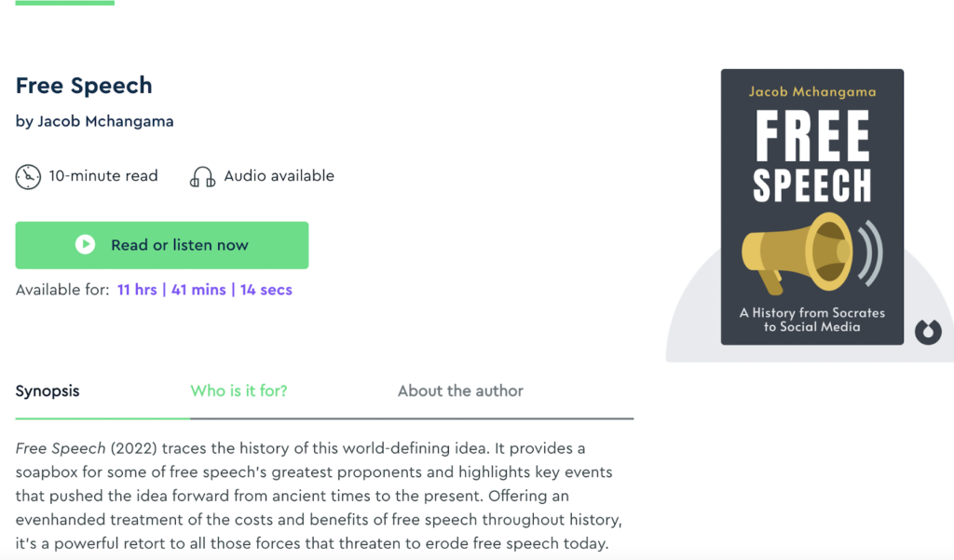Viewport: 954px width, 560px height.
Task: Click the Free Speech page heading
Action: pos(84,86)
